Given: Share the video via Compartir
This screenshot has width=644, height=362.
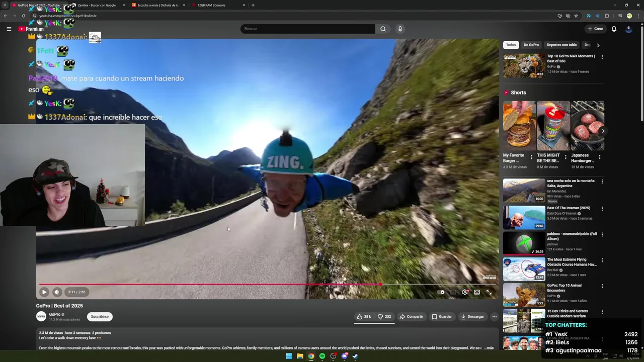Looking at the screenshot, I should point(411,317).
